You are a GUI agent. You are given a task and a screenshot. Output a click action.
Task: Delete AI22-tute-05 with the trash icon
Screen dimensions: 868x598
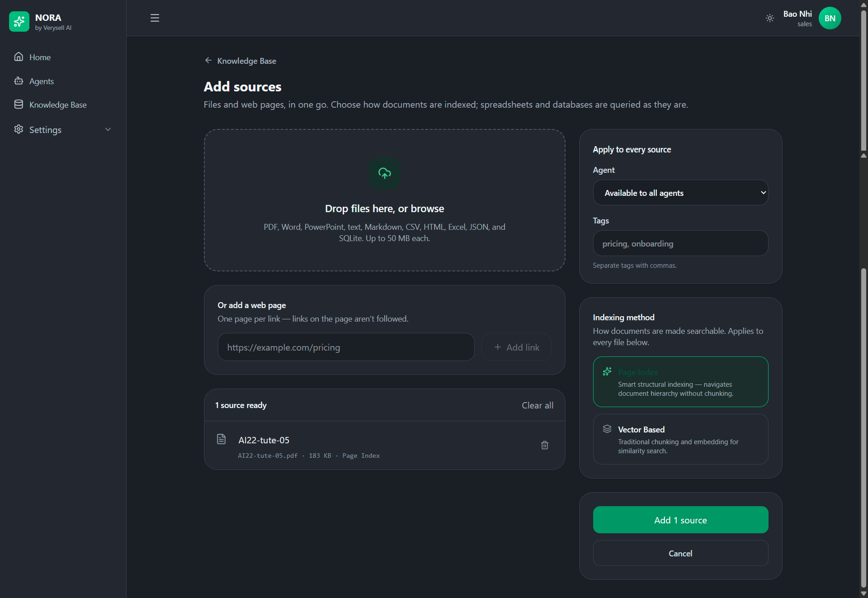[545, 445]
